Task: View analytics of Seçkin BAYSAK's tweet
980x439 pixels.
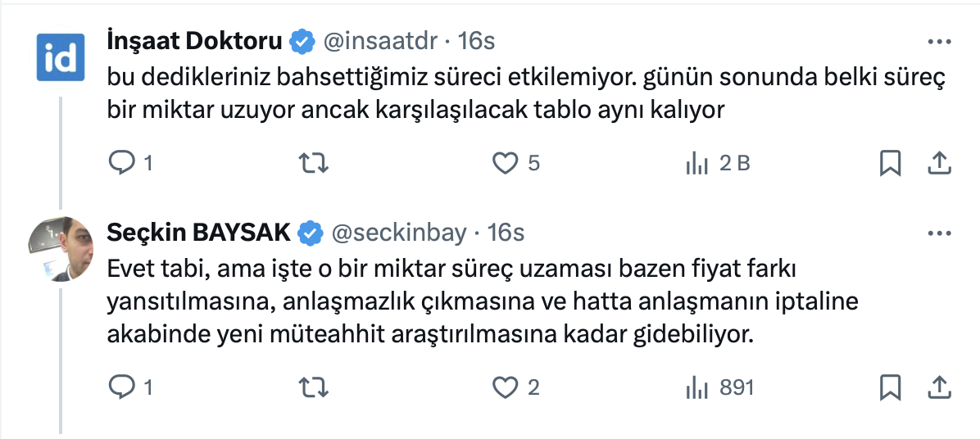Action: tap(696, 387)
